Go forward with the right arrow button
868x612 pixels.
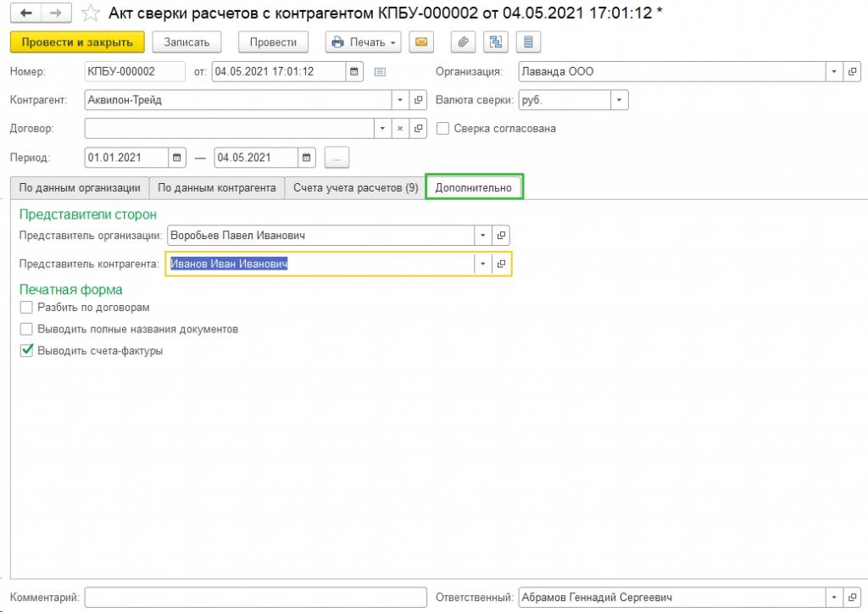tap(56, 13)
